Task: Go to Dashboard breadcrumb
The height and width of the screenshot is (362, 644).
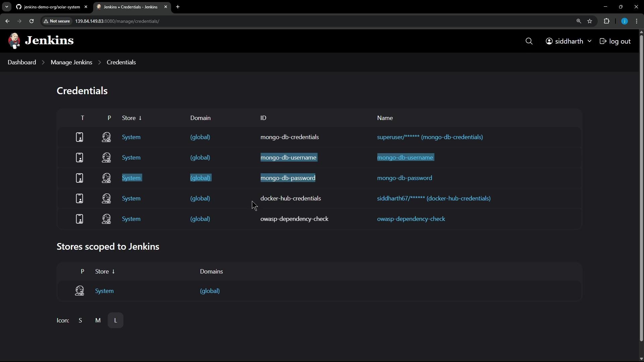Action: [22, 62]
